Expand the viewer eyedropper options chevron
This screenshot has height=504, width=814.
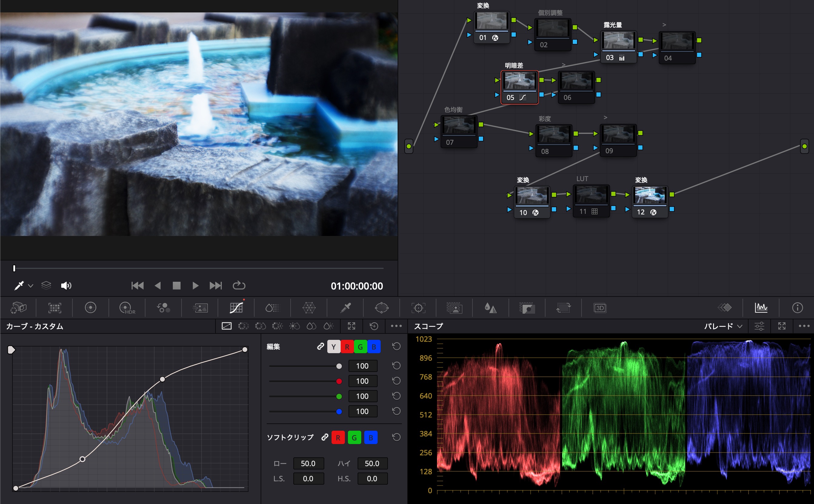31,286
